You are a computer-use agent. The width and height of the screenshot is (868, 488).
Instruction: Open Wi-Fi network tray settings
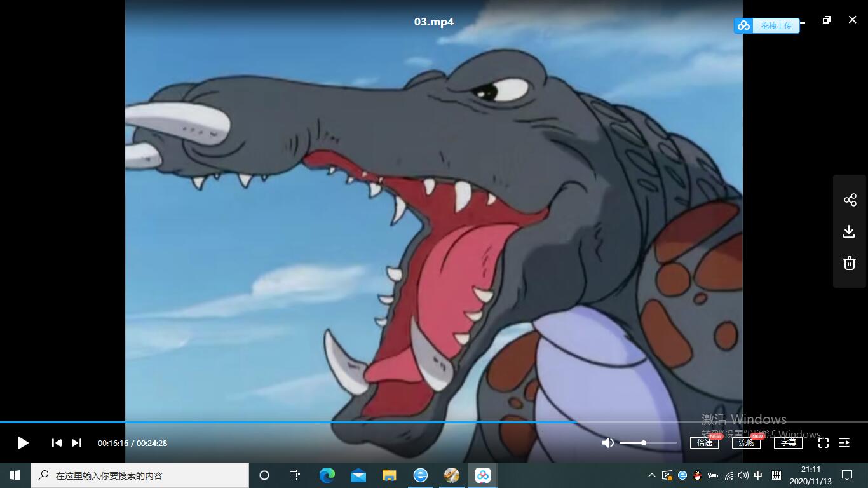point(728,475)
